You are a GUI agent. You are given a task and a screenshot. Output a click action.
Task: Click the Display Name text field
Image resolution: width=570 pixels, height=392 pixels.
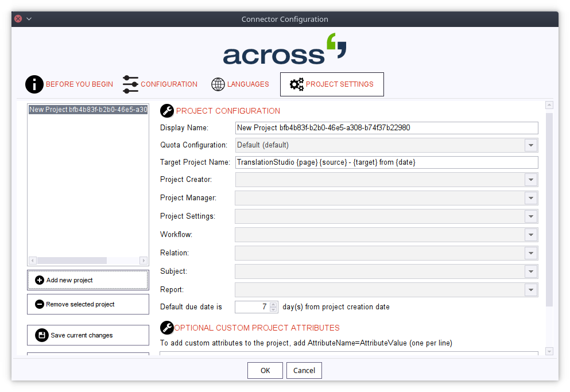click(386, 127)
